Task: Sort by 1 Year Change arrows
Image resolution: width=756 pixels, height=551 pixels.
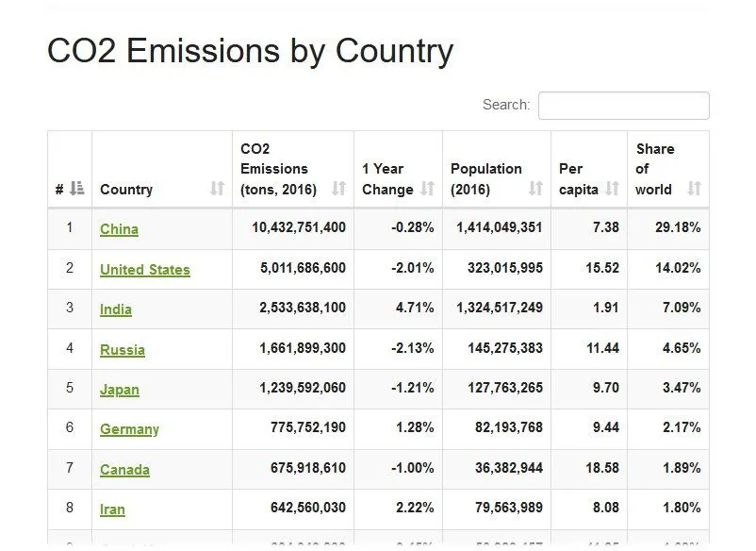Action: [427, 189]
